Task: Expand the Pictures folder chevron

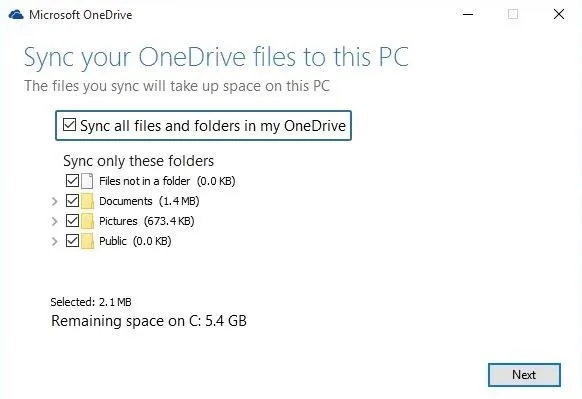Action: coord(55,222)
